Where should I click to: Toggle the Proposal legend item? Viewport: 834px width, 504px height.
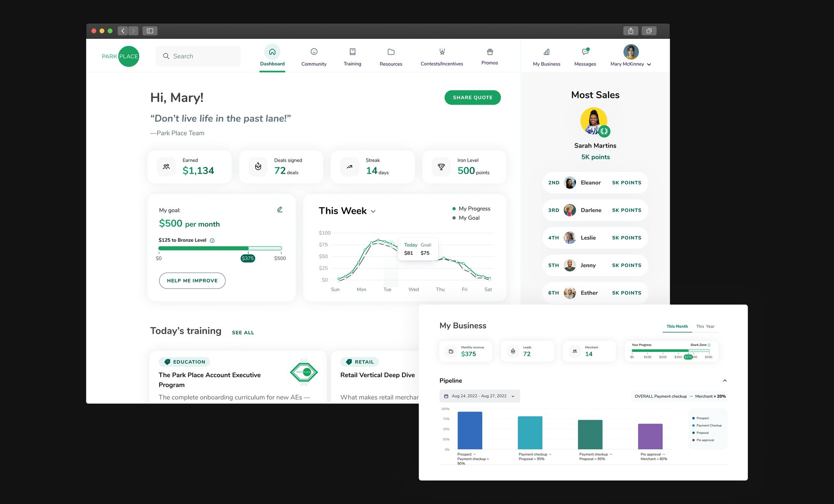pyautogui.click(x=701, y=433)
